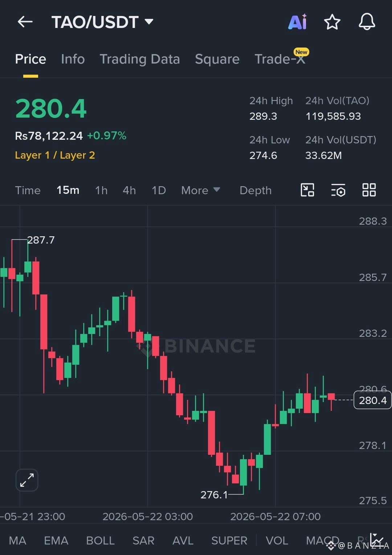Expand chart to fullscreen

pyautogui.click(x=27, y=480)
